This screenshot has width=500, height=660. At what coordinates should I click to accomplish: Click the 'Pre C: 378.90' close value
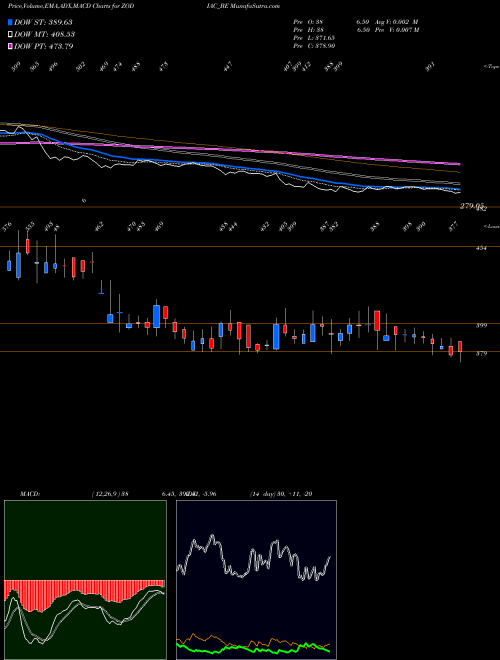(314, 46)
